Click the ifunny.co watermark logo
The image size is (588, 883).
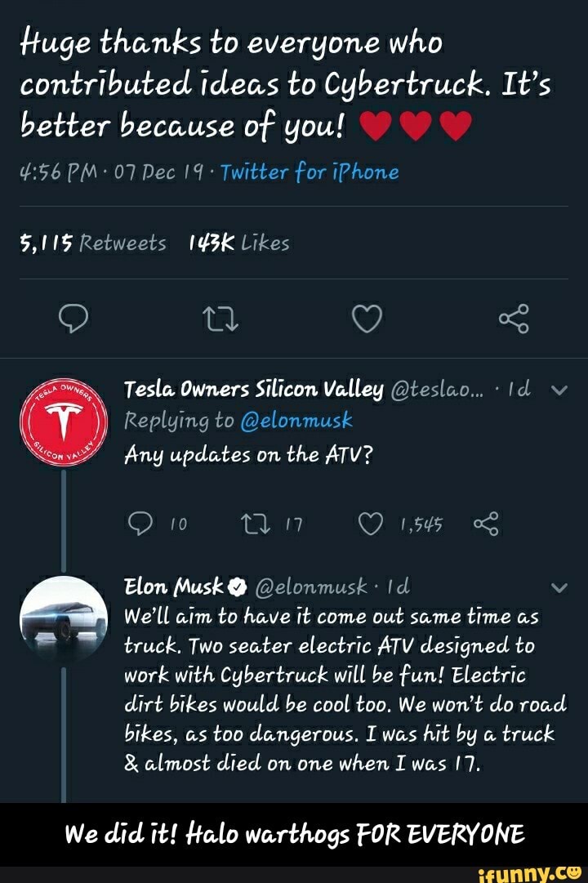click(542, 871)
